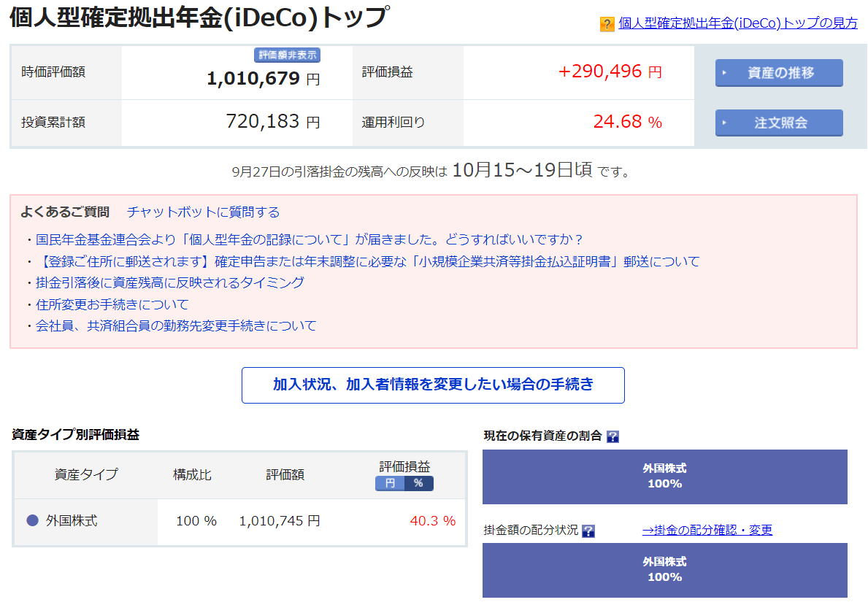Viewport: 868px width, 605px height.
Task: Click the よくあるご質問 heading
Action: tap(65, 212)
